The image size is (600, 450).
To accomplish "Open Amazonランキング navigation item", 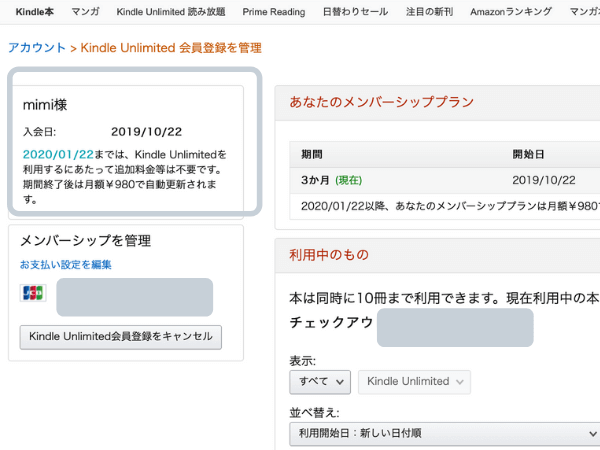I will [x=511, y=12].
